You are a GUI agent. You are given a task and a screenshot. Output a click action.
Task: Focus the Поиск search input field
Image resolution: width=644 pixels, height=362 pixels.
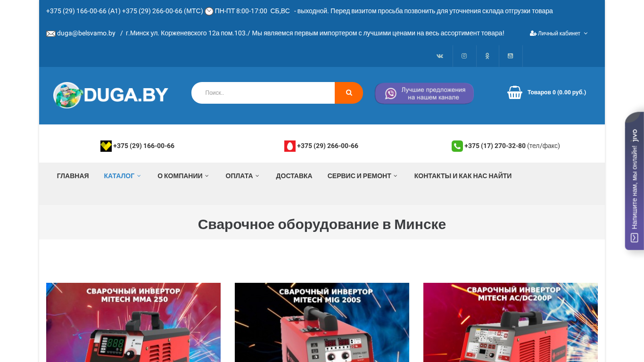(x=263, y=93)
